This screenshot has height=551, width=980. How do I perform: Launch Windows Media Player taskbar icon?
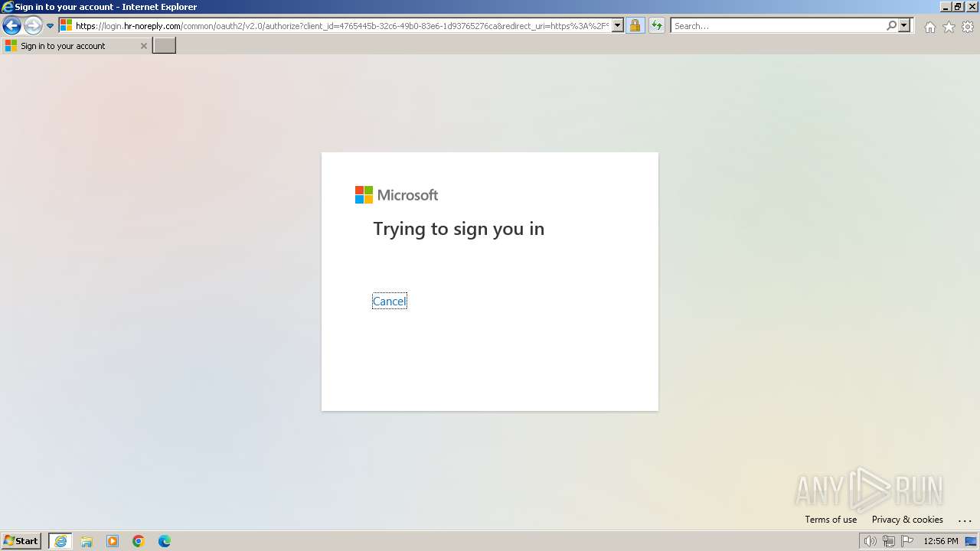coord(113,541)
